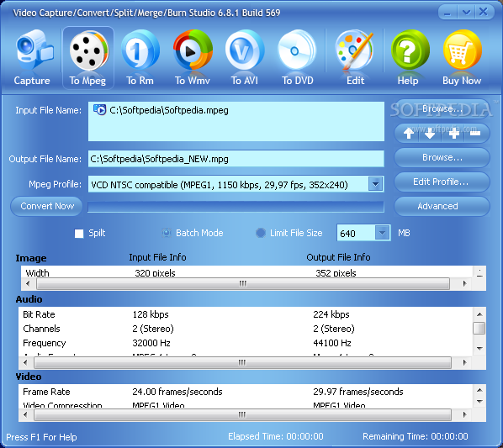
Task: Open the To DVD burner
Action: pos(297,58)
